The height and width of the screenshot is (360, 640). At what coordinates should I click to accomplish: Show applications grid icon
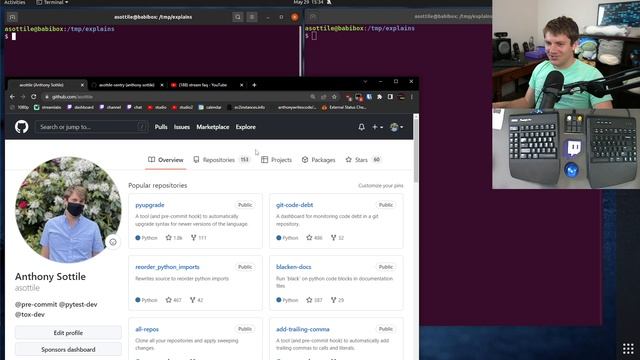click(x=628, y=349)
